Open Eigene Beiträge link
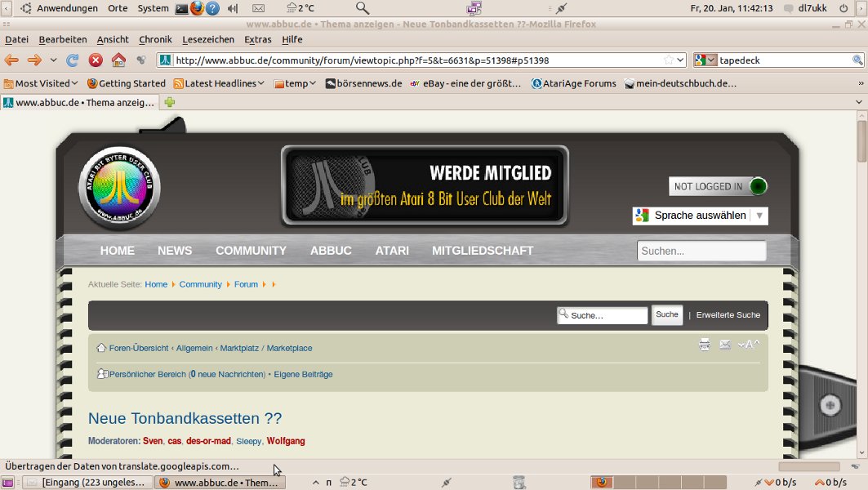Viewport: 868px width, 490px height. pyautogui.click(x=304, y=374)
